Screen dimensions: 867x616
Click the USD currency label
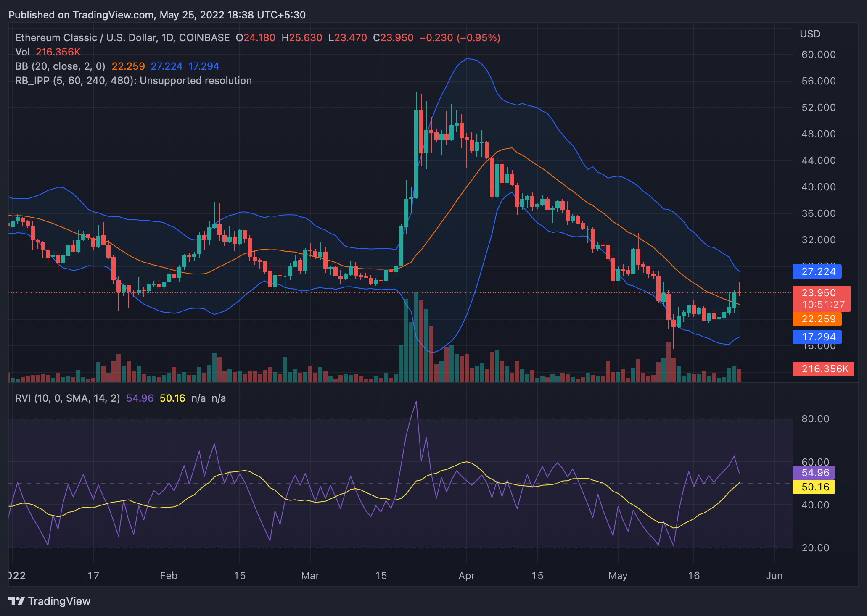809,34
